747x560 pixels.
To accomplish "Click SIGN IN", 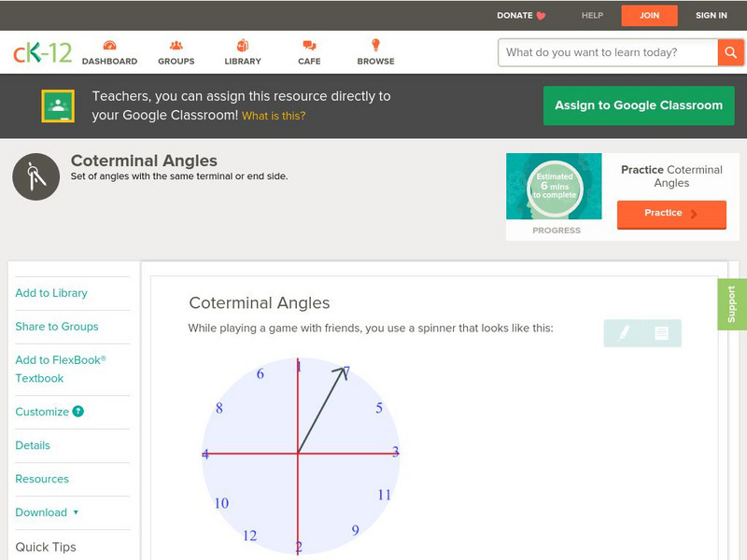I will (x=712, y=15).
